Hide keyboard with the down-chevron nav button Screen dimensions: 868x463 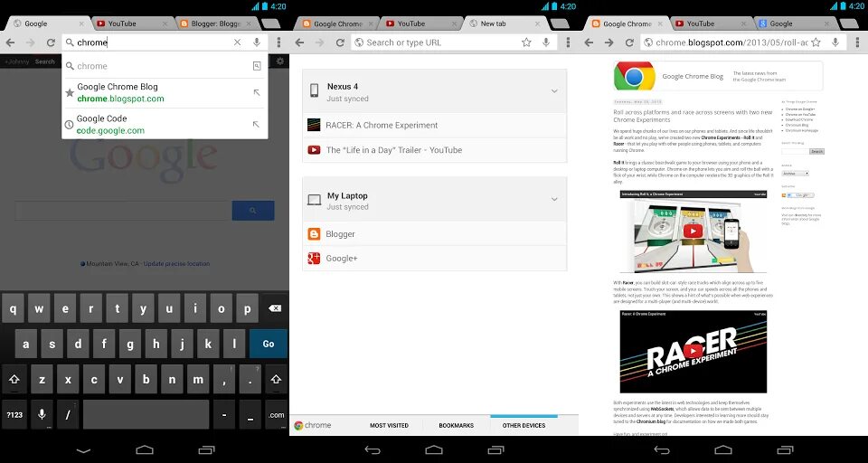coord(83,449)
